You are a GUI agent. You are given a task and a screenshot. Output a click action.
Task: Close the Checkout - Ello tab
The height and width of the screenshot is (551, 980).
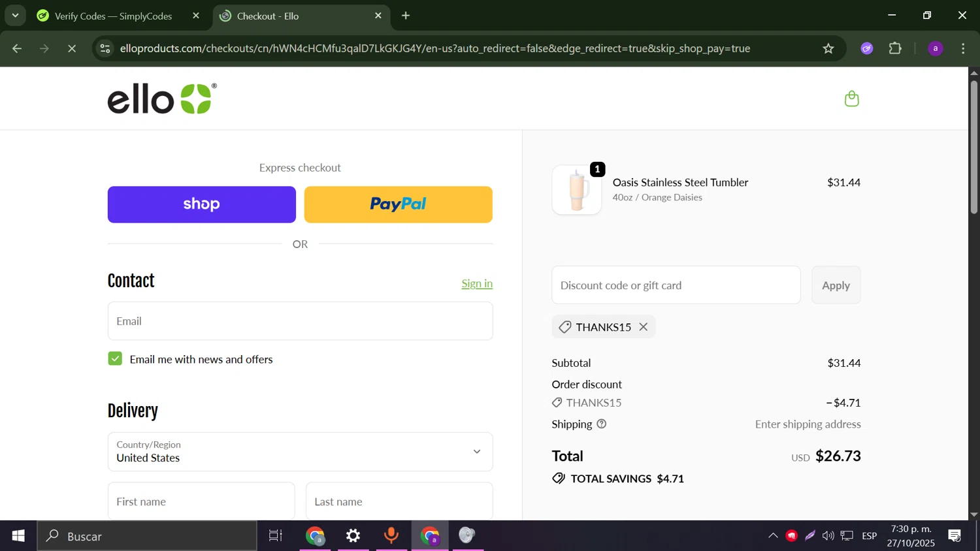(378, 16)
